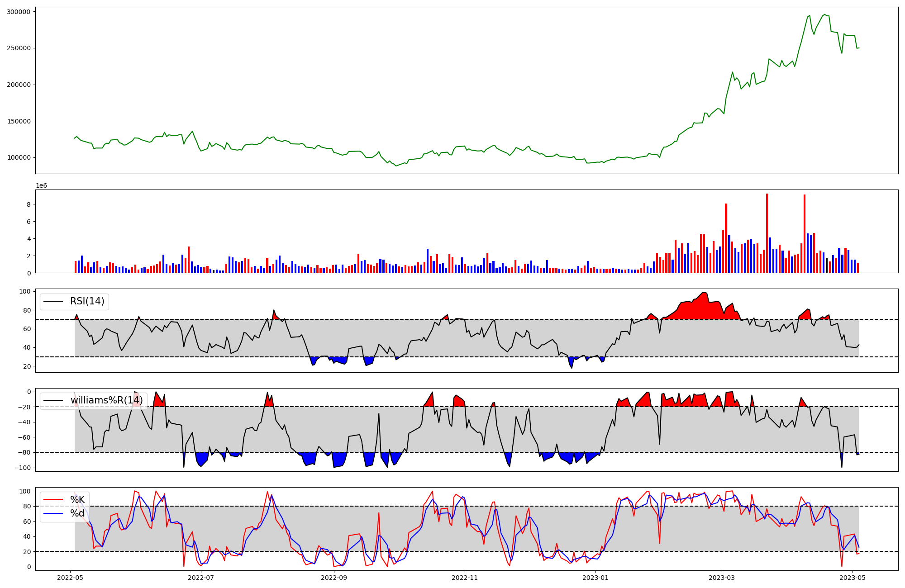Click the RSI(14) legend entry

[87, 301]
